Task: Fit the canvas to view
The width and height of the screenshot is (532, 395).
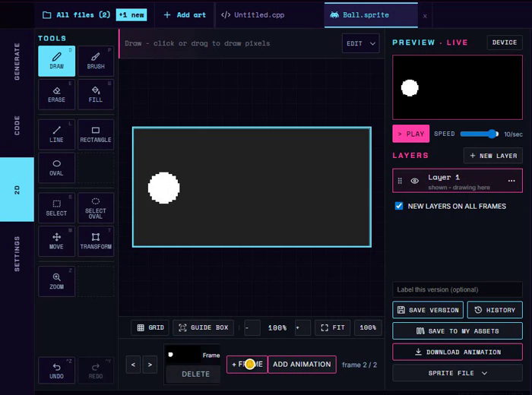Action: (x=333, y=327)
